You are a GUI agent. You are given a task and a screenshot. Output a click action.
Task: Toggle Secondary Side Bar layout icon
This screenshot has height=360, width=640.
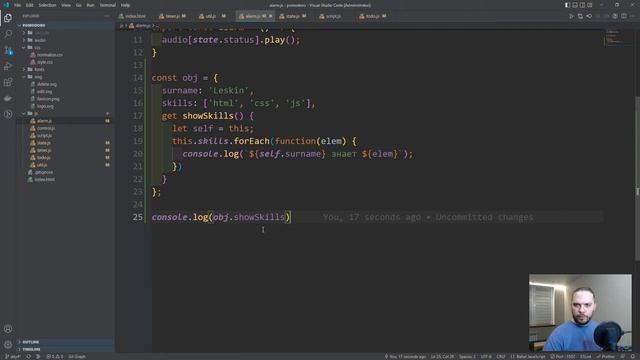click(x=582, y=5)
